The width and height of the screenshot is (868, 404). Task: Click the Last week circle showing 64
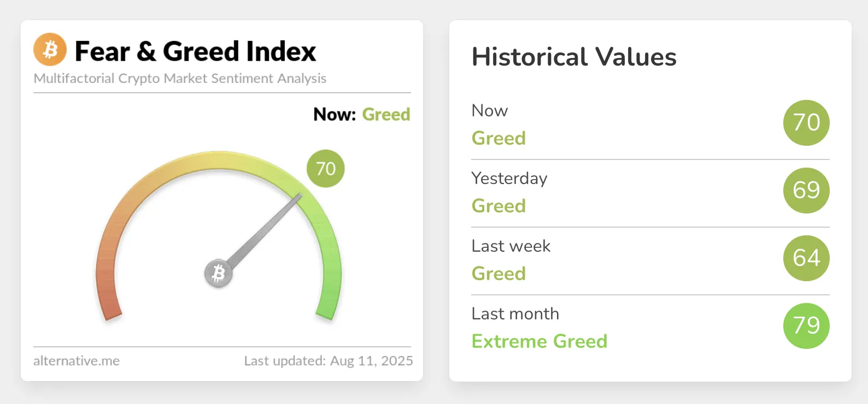tap(806, 258)
